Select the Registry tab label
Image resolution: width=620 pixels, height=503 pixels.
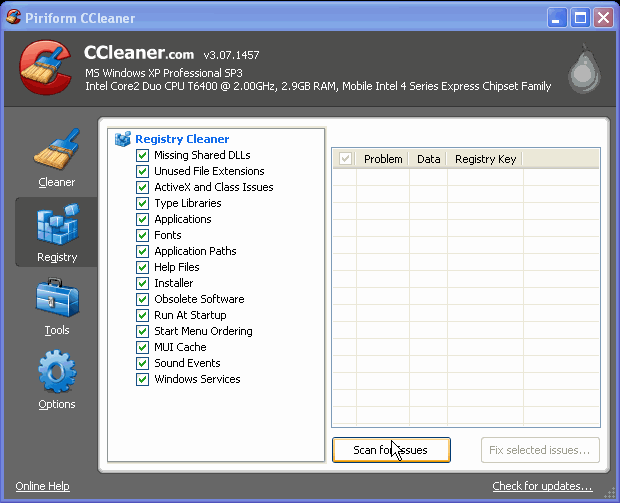(57, 257)
